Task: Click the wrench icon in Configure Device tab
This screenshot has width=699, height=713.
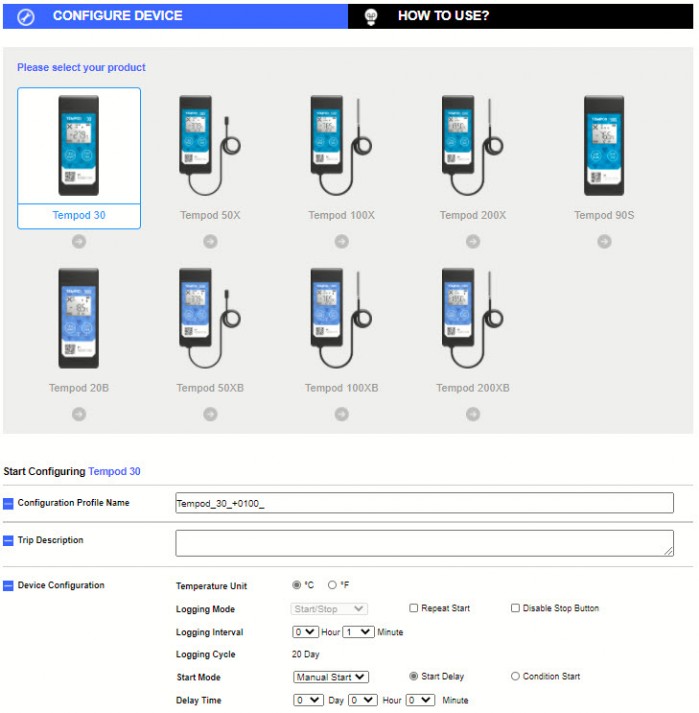Action: [x=25, y=17]
